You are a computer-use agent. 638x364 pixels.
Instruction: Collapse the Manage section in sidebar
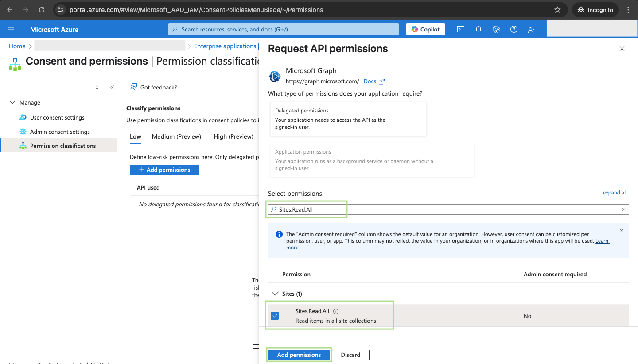point(12,102)
